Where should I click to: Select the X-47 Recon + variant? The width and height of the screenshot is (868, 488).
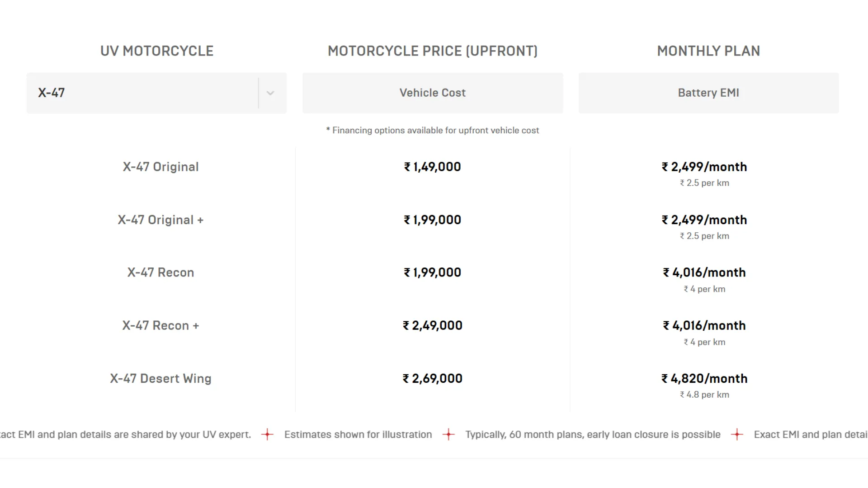[161, 325]
